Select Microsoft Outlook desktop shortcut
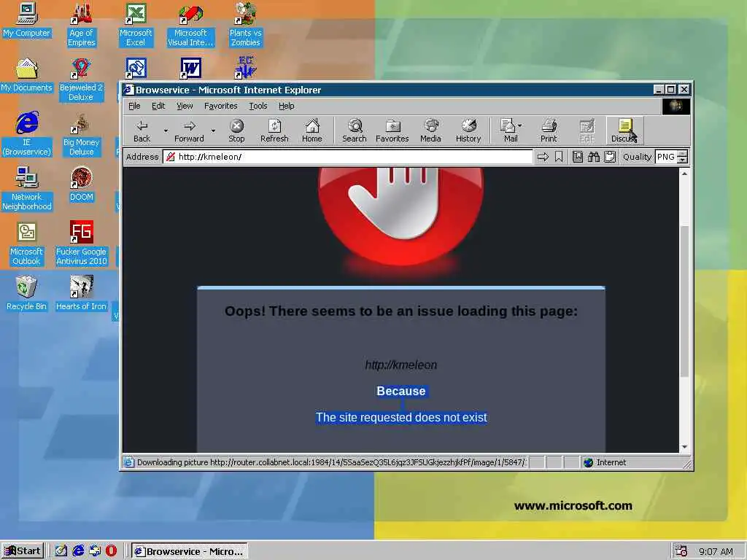 pos(27,244)
